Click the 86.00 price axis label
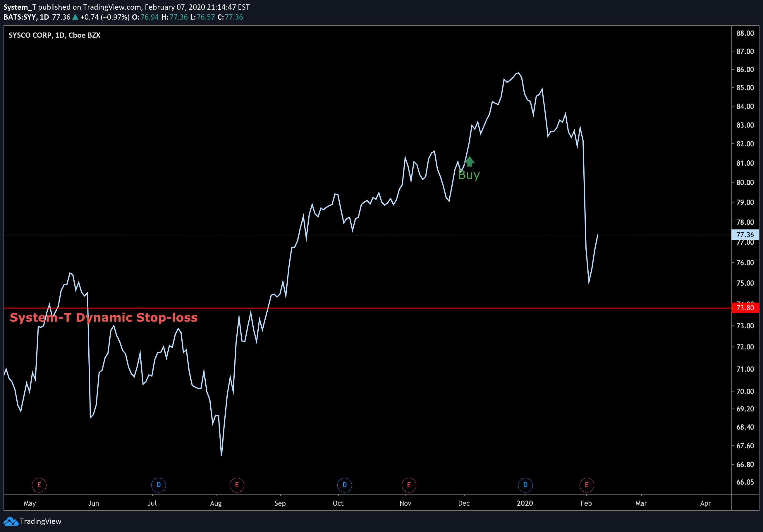This screenshot has height=532, width=763. tap(745, 69)
